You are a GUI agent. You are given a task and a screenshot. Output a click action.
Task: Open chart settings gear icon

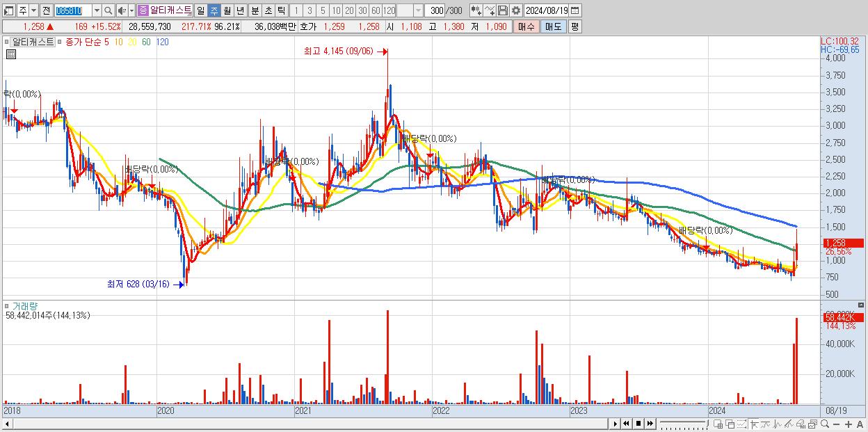tap(516, 10)
